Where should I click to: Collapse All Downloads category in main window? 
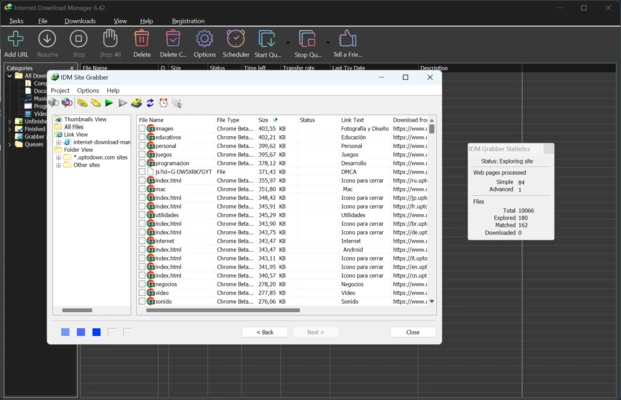point(10,76)
